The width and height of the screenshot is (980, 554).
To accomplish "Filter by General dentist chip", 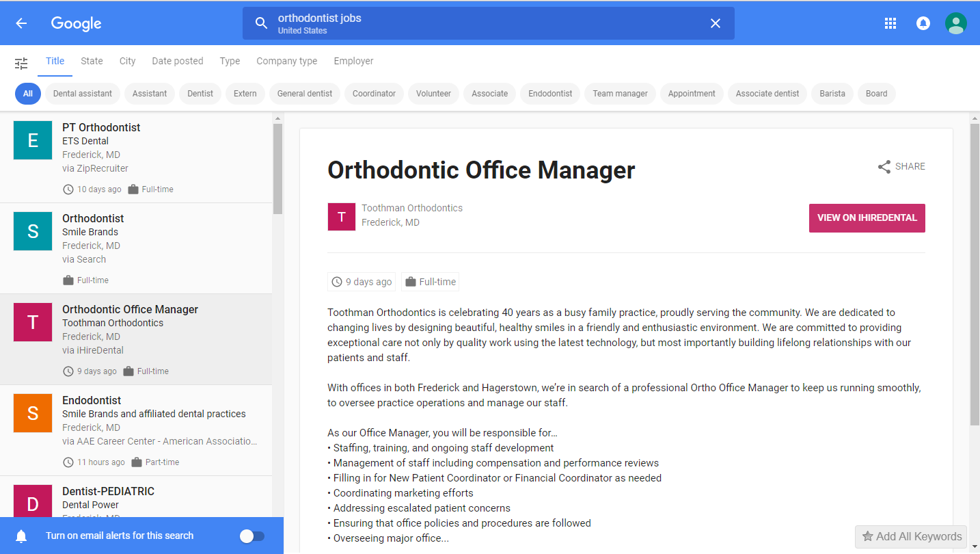I will pos(305,94).
